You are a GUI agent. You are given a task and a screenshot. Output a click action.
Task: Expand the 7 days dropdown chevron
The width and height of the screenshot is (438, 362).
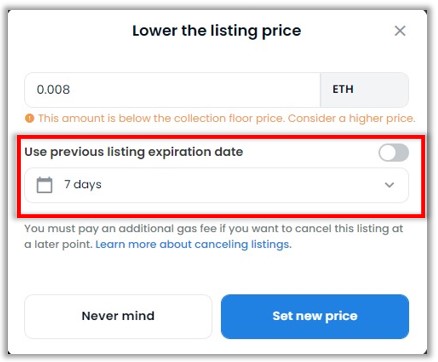tap(389, 185)
